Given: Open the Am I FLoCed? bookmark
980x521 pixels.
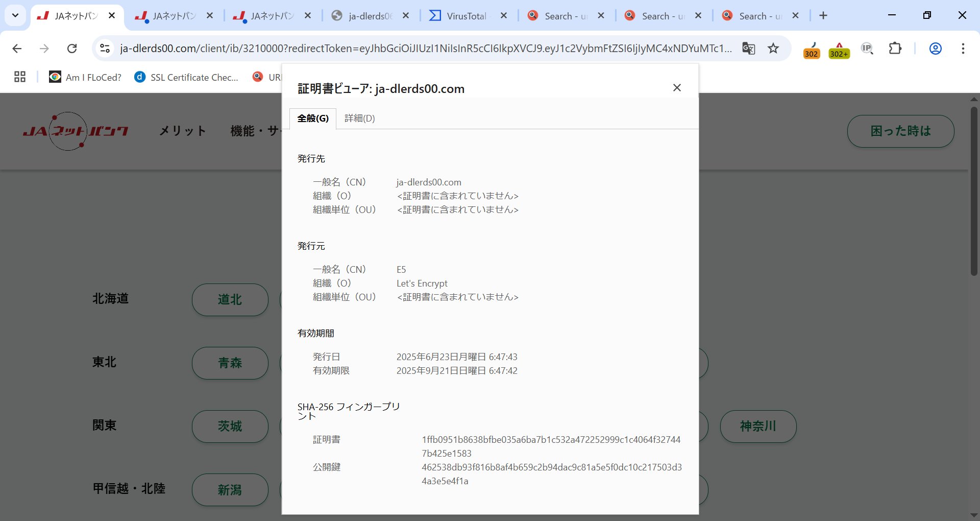Looking at the screenshot, I should (x=85, y=77).
